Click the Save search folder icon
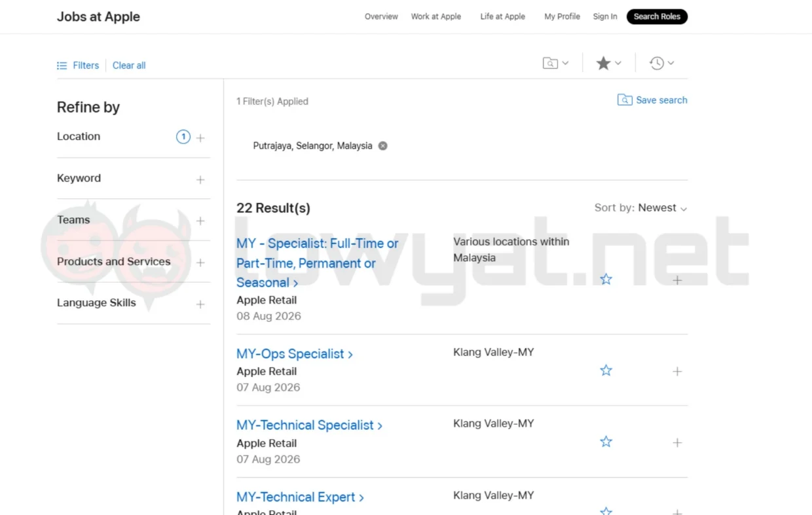This screenshot has height=515, width=812. click(625, 100)
